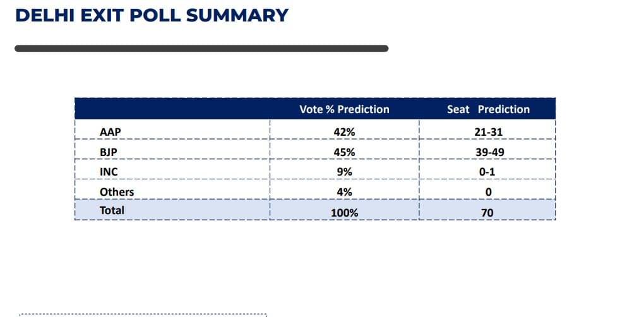Click BJP's 45% vote share cell
This screenshot has width=644, height=317.
pyautogui.click(x=344, y=152)
